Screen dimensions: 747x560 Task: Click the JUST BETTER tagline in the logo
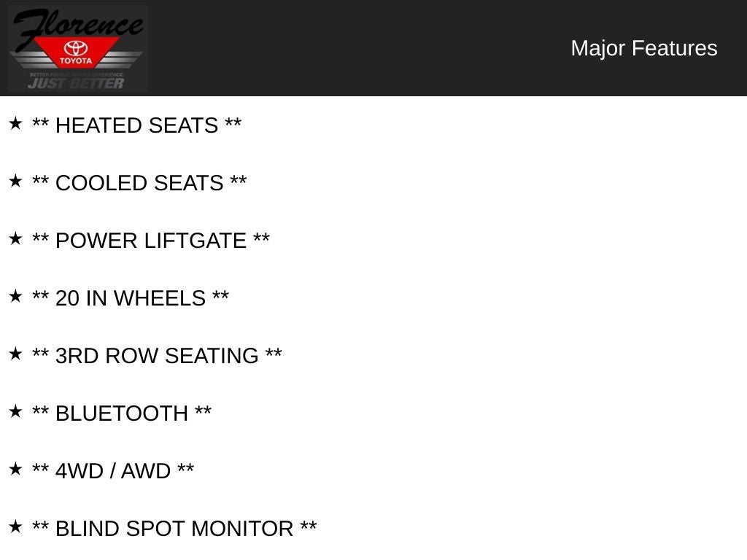tap(76, 83)
